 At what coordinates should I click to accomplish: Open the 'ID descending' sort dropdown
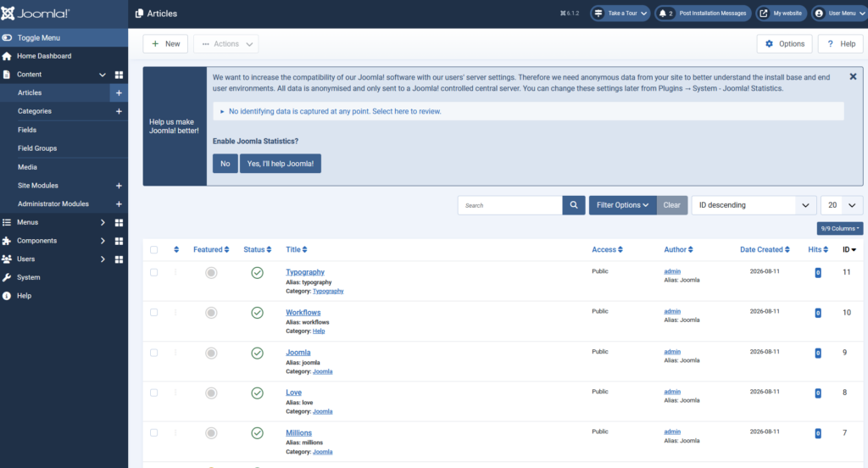tap(754, 205)
